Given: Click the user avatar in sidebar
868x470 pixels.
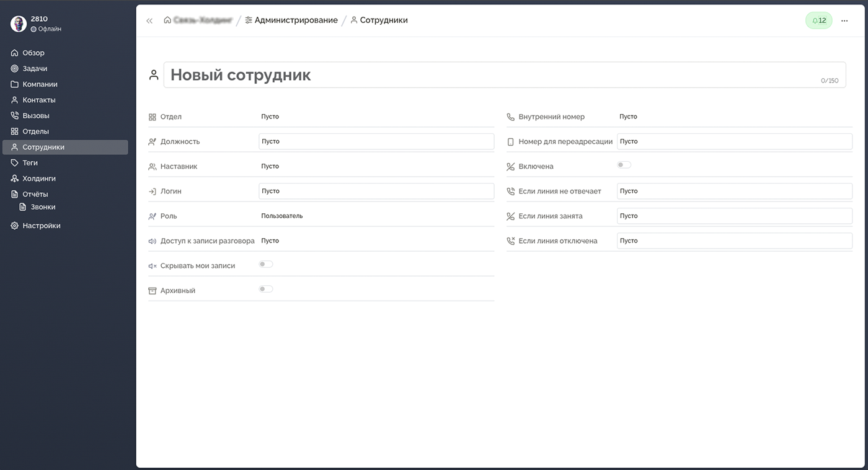Looking at the screenshot, I should 19,24.
